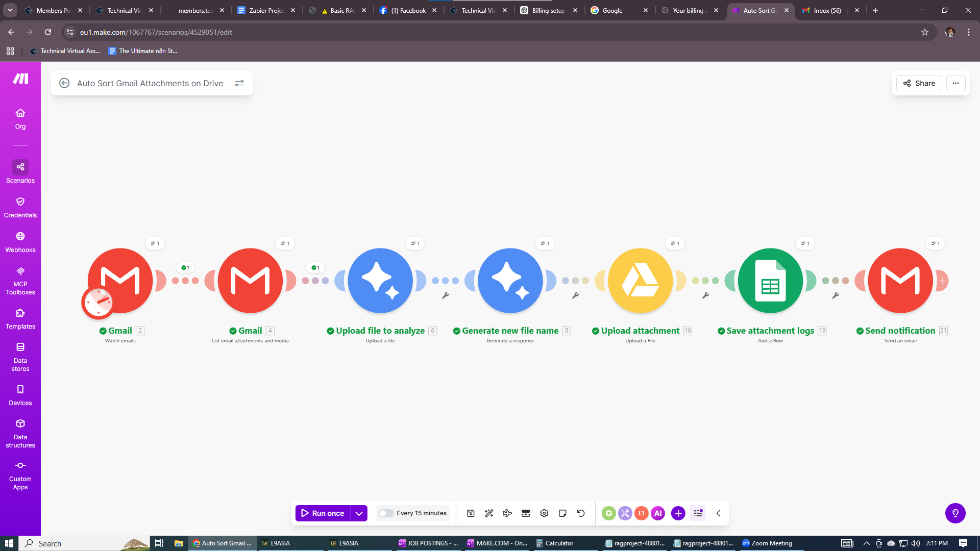Open Webhooks from the sidebar
Screen dimensions: 980x551
(x=20, y=241)
